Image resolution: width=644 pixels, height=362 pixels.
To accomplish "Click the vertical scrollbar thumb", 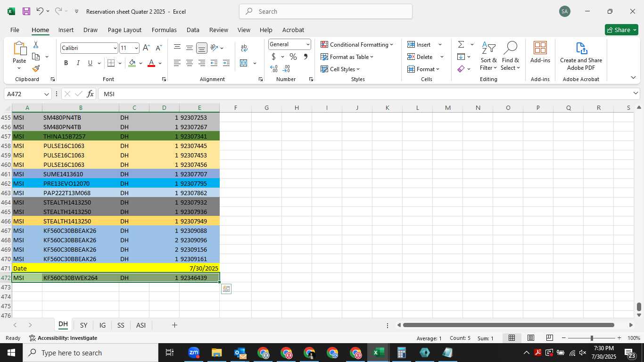I will tap(639, 307).
